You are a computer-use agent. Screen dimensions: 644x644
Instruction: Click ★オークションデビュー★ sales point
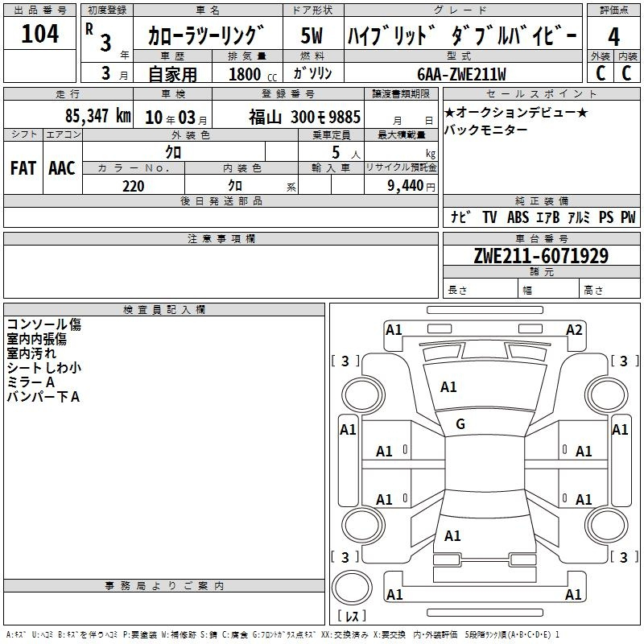tap(516, 112)
